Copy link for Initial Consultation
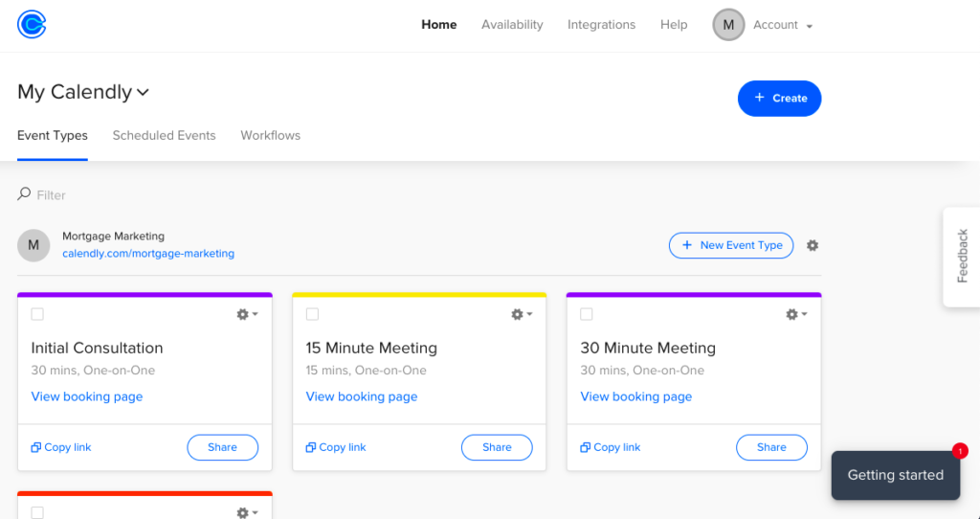This screenshot has height=519, width=980. coord(61,447)
